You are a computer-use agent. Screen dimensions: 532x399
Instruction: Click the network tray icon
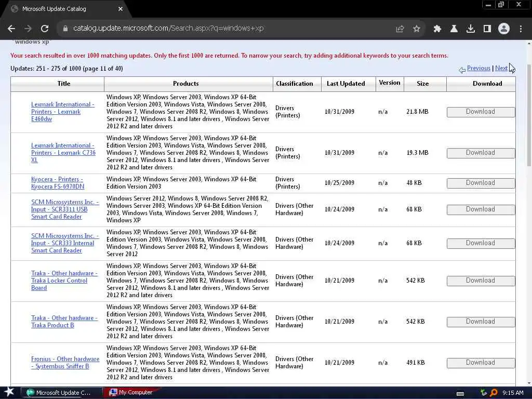click(x=484, y=393)
